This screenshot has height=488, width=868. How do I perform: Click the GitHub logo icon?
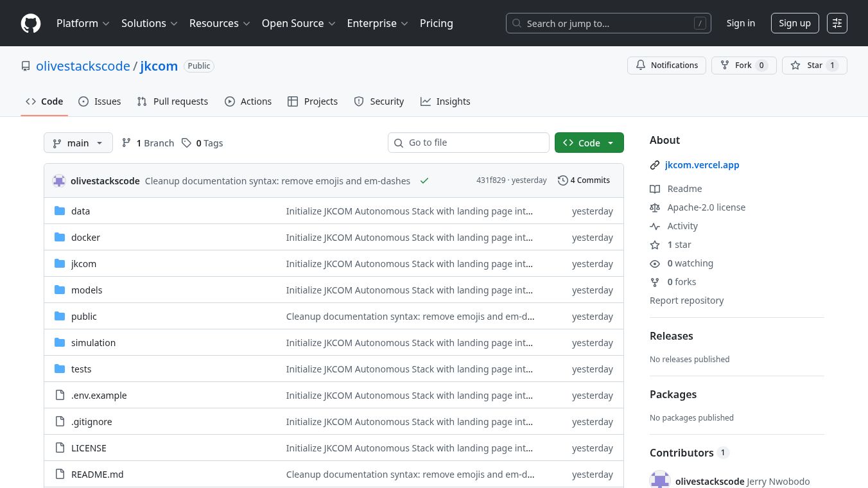tap(31, 23)
